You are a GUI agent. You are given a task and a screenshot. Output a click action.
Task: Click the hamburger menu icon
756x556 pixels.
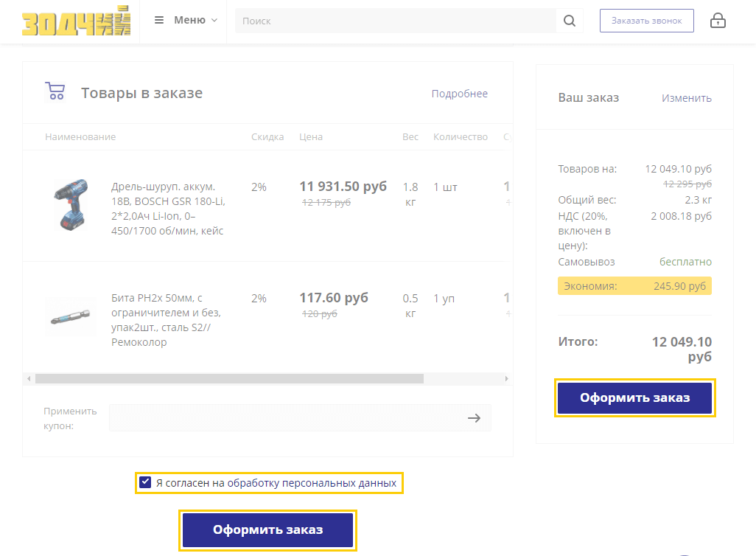coord(159,20)
